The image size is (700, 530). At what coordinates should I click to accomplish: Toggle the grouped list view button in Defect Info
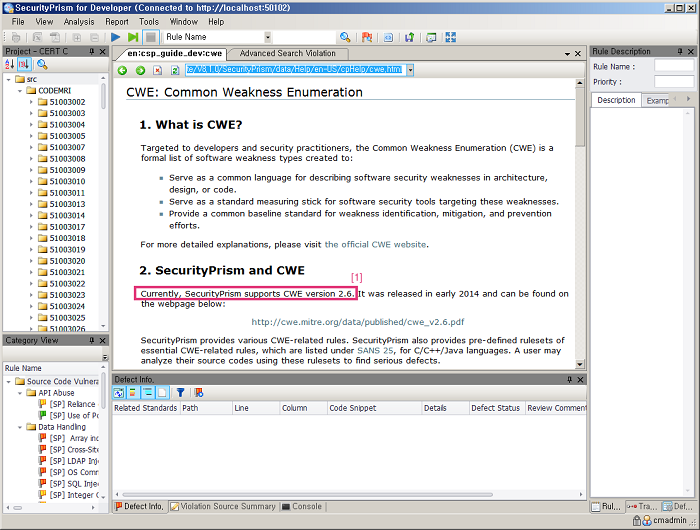[147, 392]
